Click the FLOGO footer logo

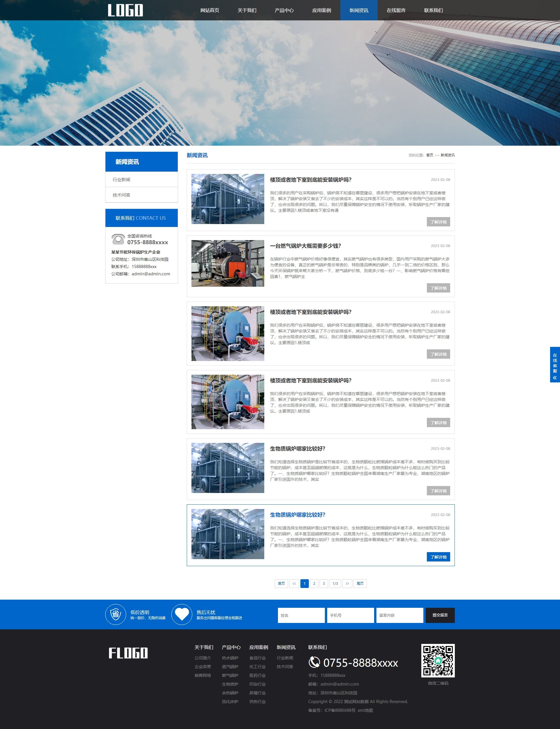click(x=128, y=653)
